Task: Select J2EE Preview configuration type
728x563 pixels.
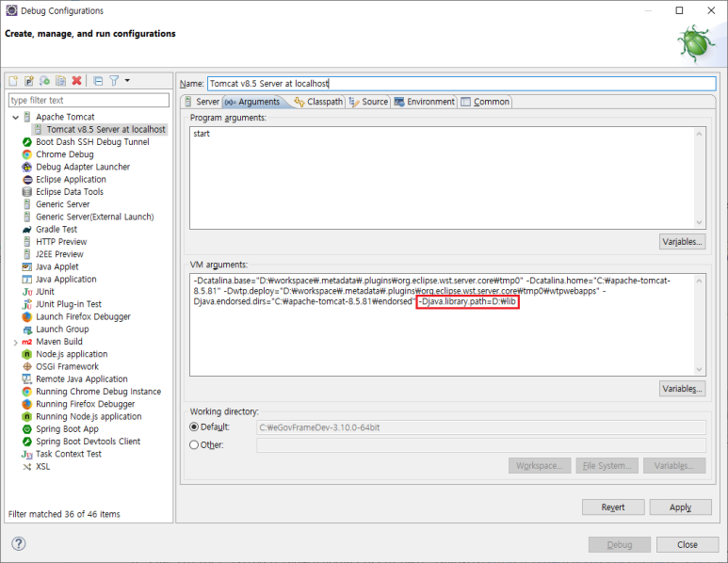Action: coord(59,254)
